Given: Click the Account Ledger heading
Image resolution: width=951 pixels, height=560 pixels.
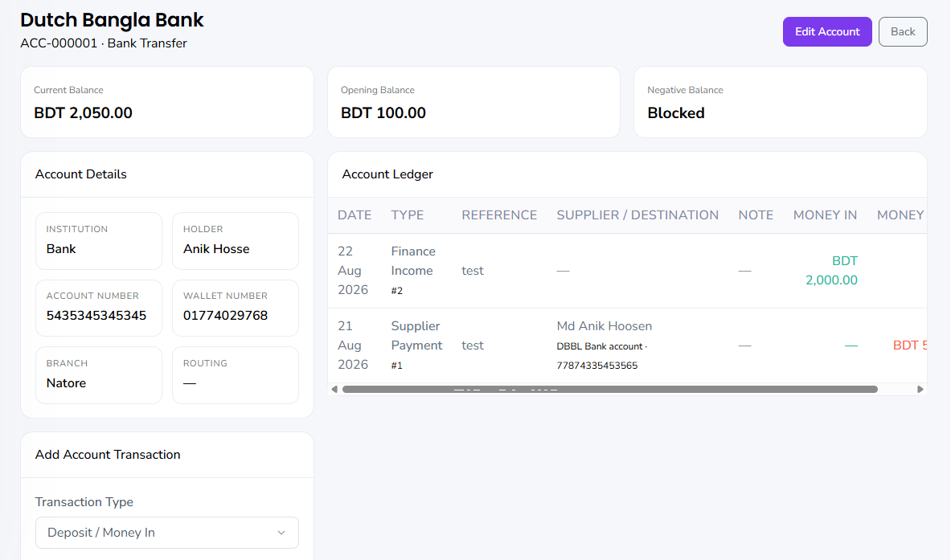Looking at the screenshot, I should pyautogui.click(x=387, y=174).
